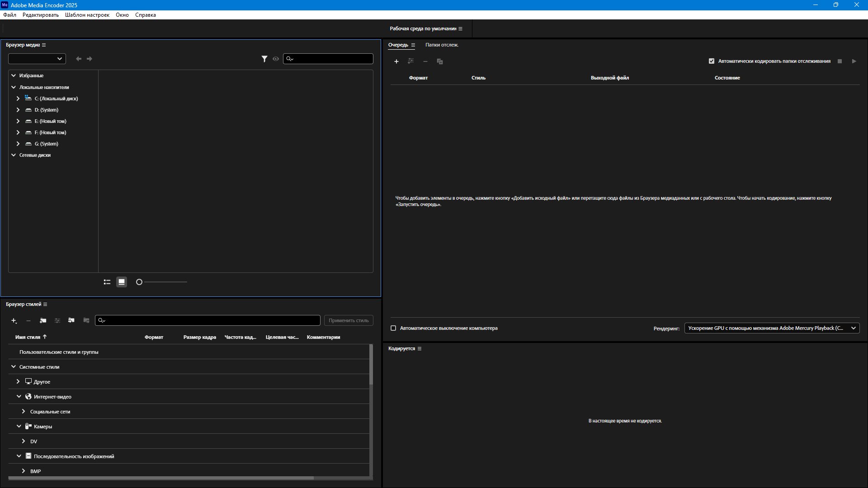Click the forward arrow in the media browser
The image size is (868, 488).
pos(90,59)
